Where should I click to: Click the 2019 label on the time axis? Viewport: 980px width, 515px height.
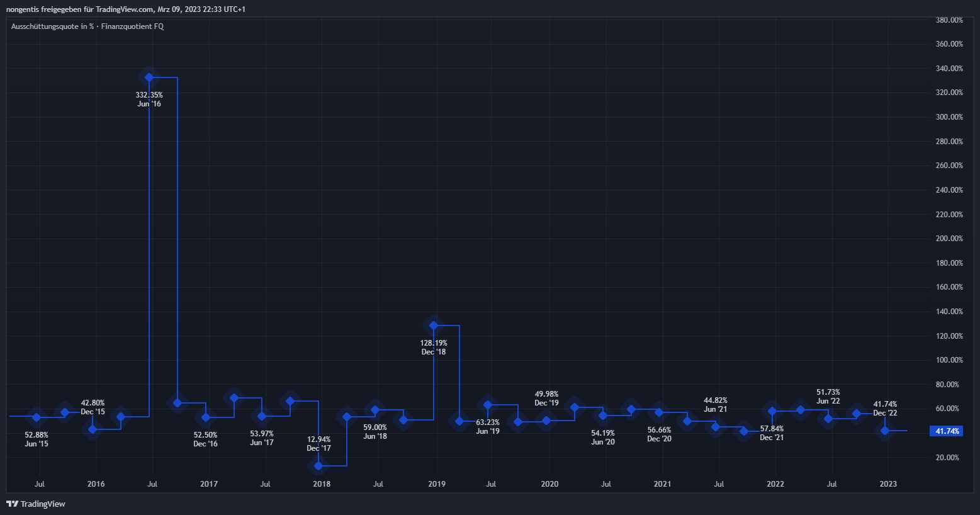[x=437, y=484]
